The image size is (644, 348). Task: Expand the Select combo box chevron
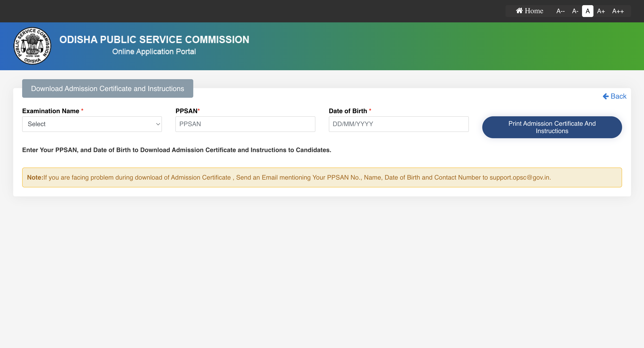tap(158, 124)
